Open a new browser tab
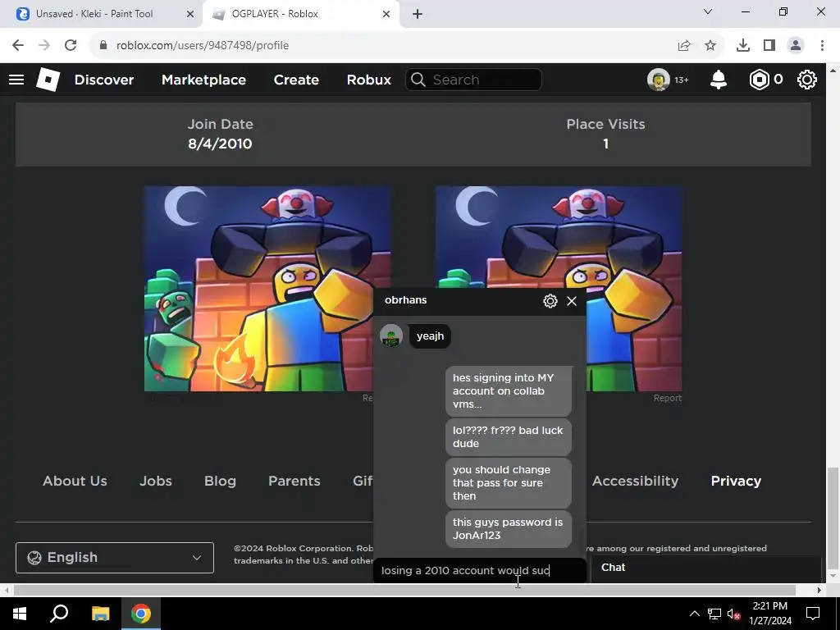This screenshot has width=840, height=630. click(x=418, y=14)
